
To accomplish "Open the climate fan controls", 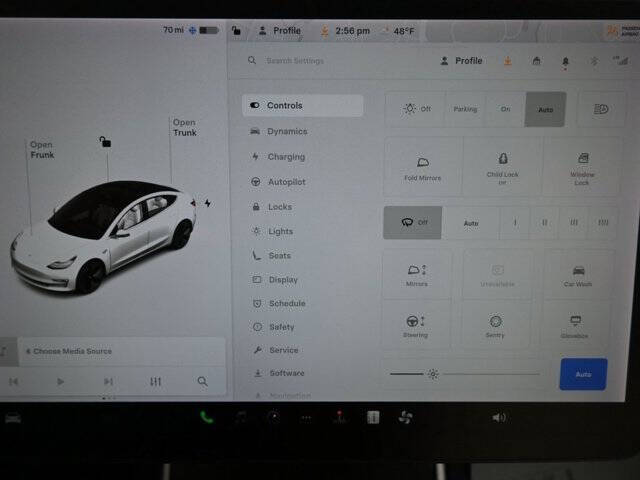I will click(x=405, y=417).
